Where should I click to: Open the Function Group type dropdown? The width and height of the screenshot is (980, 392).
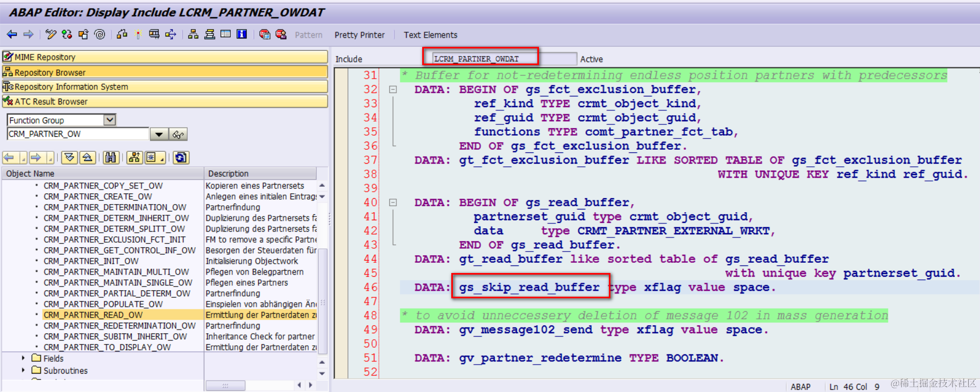[110, 120]
